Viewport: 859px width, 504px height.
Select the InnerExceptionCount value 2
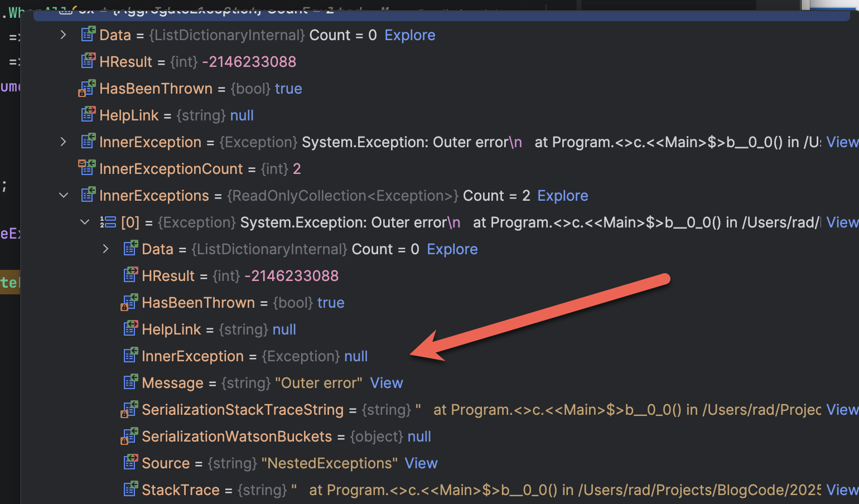tap(297, 169)
